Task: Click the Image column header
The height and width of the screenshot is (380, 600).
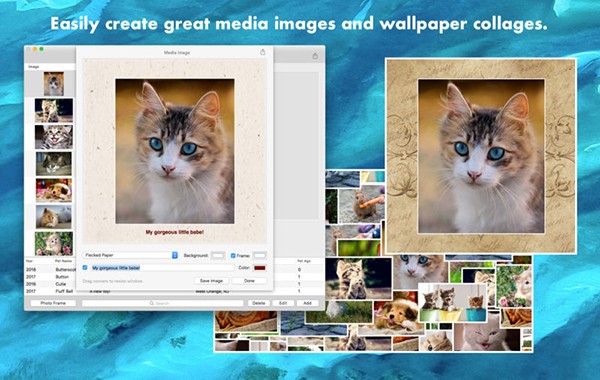Action: point(34,67)
